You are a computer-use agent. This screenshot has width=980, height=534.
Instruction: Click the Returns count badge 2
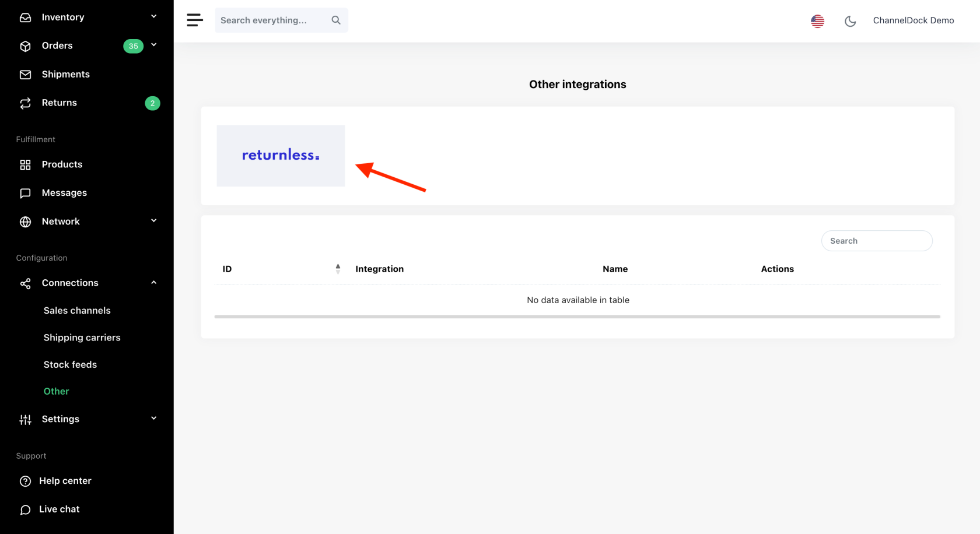tap(153, 103)
